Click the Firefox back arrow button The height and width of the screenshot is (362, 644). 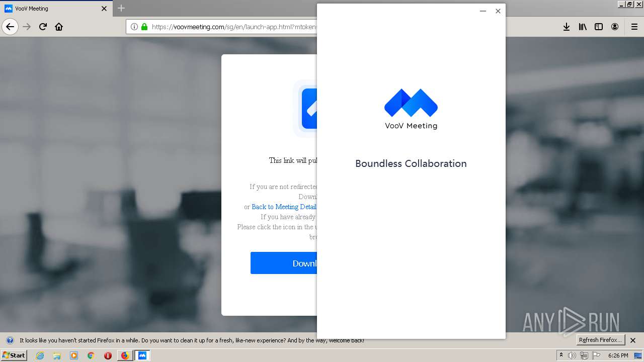pyautogui.click(x=10, y=27)
